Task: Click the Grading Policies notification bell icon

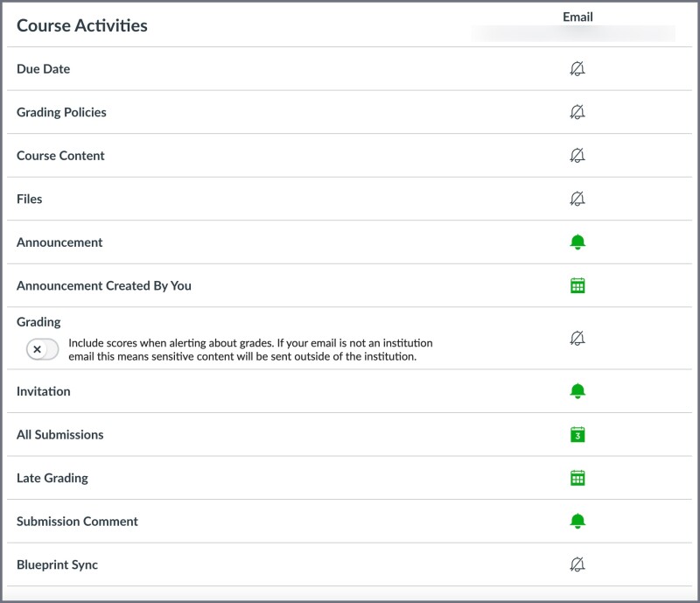Action: (577, 112)
